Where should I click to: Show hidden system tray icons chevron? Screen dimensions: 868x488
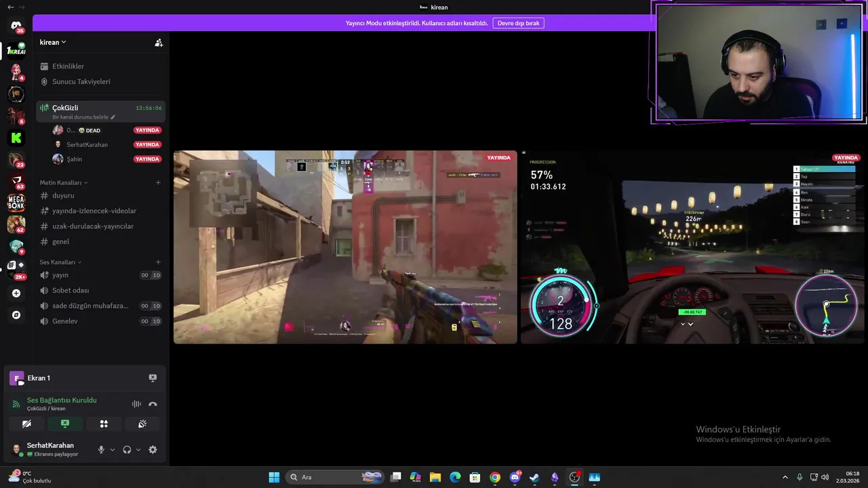(x=785, y=477)
